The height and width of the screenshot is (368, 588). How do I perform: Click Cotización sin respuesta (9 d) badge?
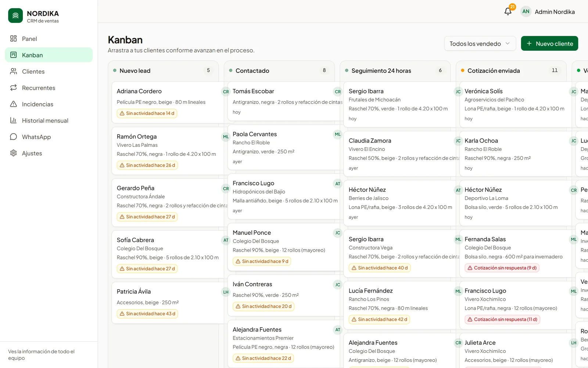click(502, 268)
